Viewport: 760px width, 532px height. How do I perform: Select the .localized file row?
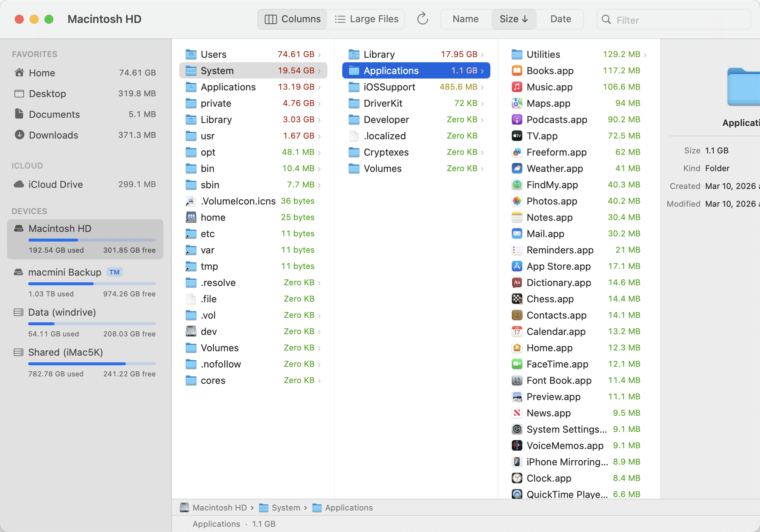point(416,136)
